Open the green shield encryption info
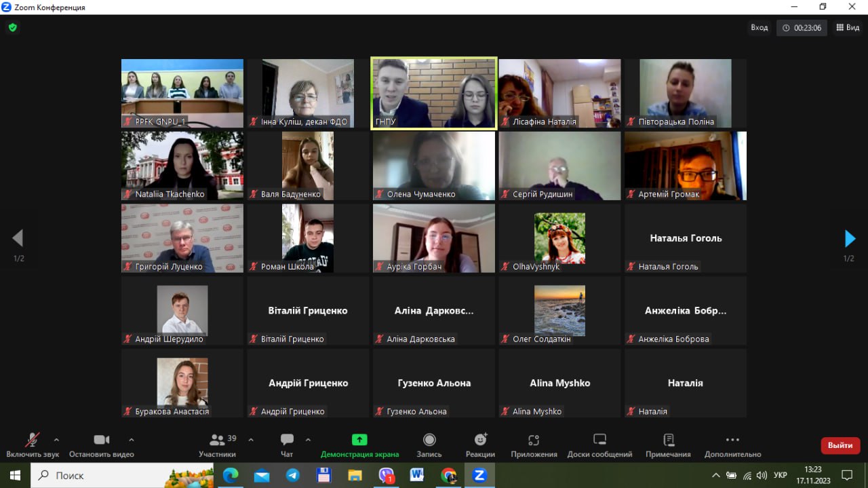 pyautogui.click(x=12, y=28)
